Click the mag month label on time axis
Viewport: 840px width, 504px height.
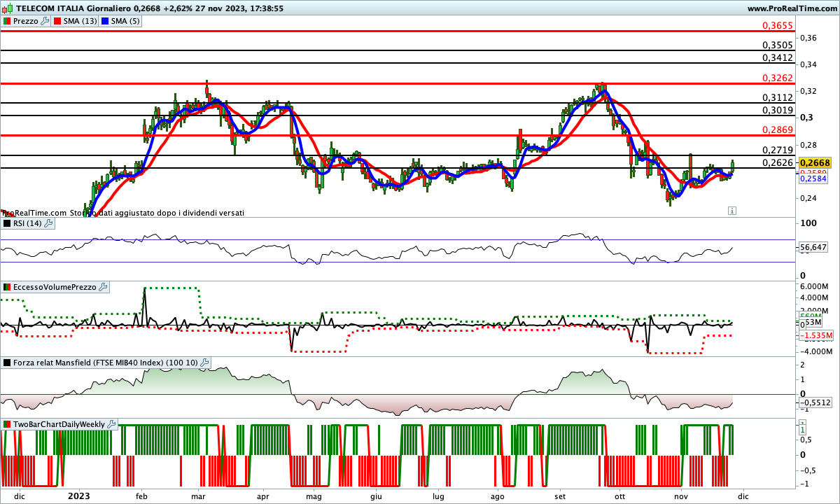coord(313,496)
